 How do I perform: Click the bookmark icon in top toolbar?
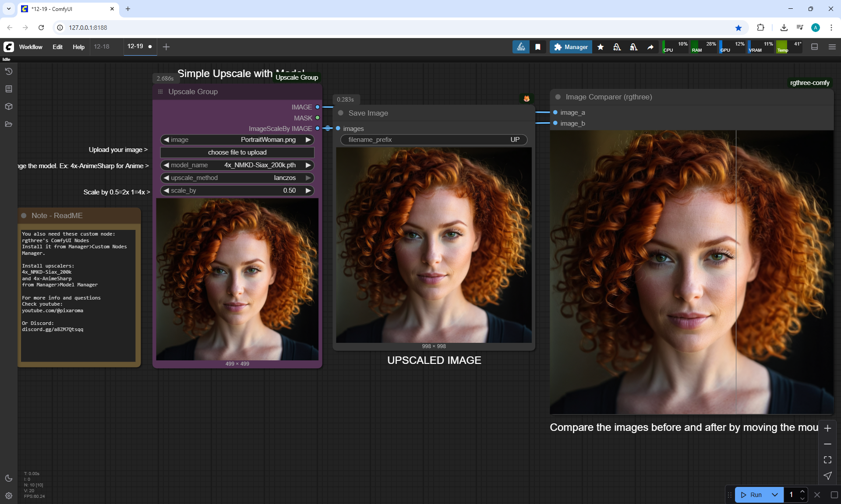tap(537, 47)
